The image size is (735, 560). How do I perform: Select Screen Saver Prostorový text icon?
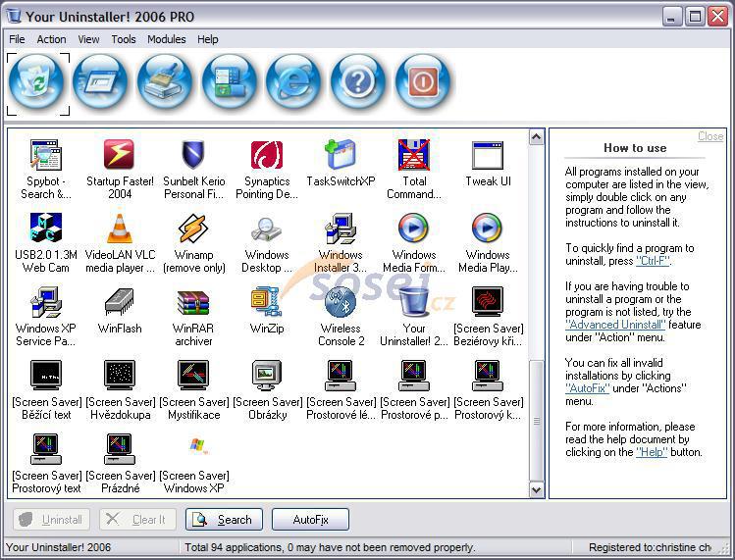(x=46, y=449)
